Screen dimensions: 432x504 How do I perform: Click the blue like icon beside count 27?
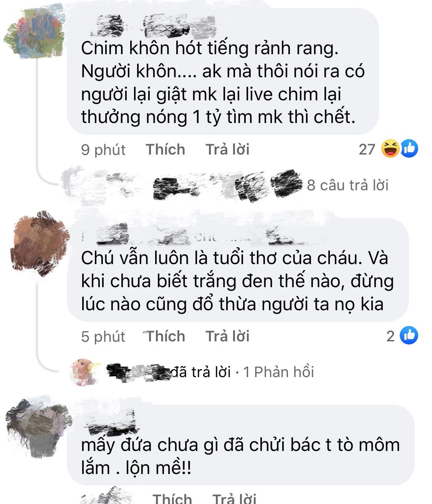[409, 149]
